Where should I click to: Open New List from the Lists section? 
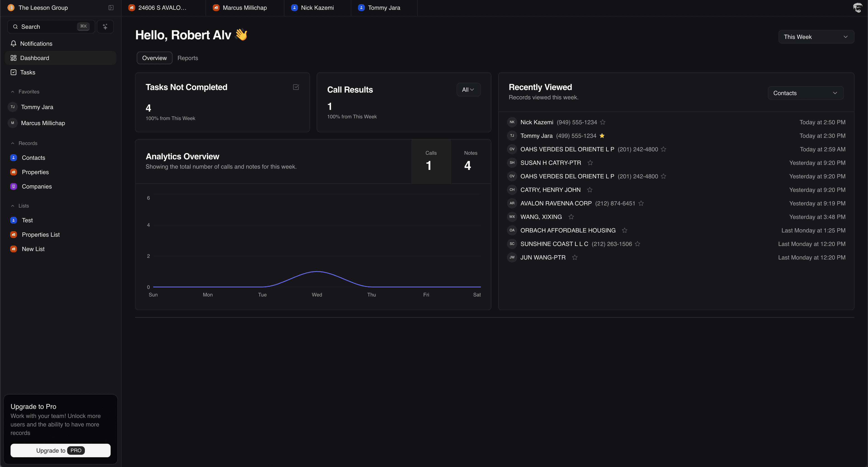point(33,249)
